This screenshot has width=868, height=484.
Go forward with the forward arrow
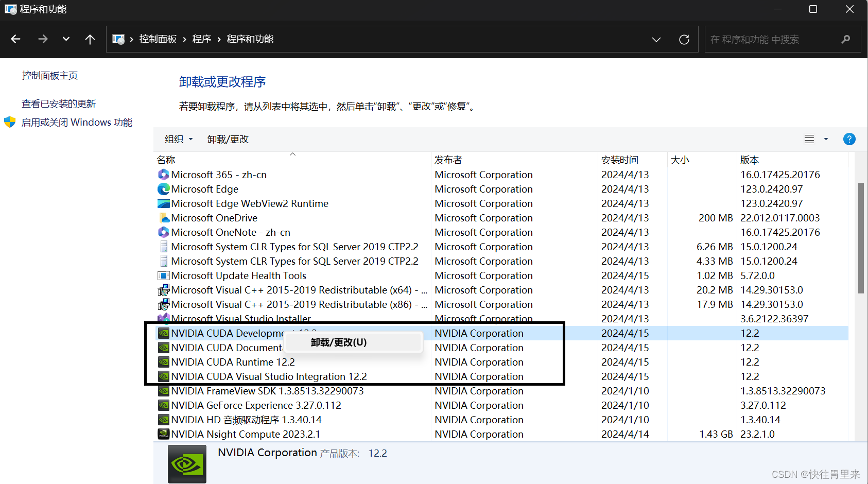click(43, 39)
